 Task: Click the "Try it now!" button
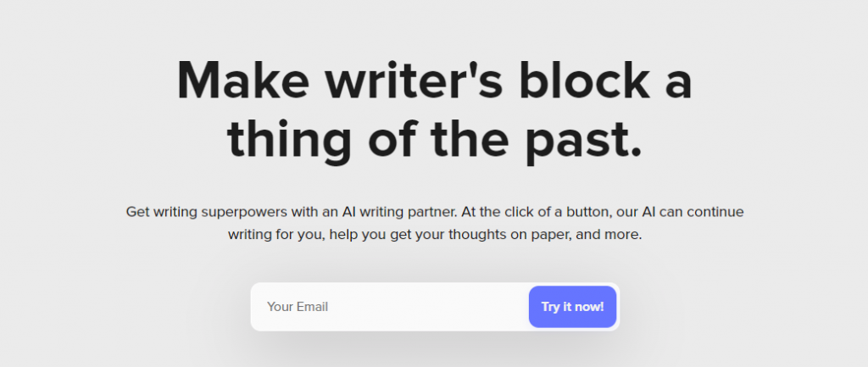pyautogui.click(x=572, y=307)
